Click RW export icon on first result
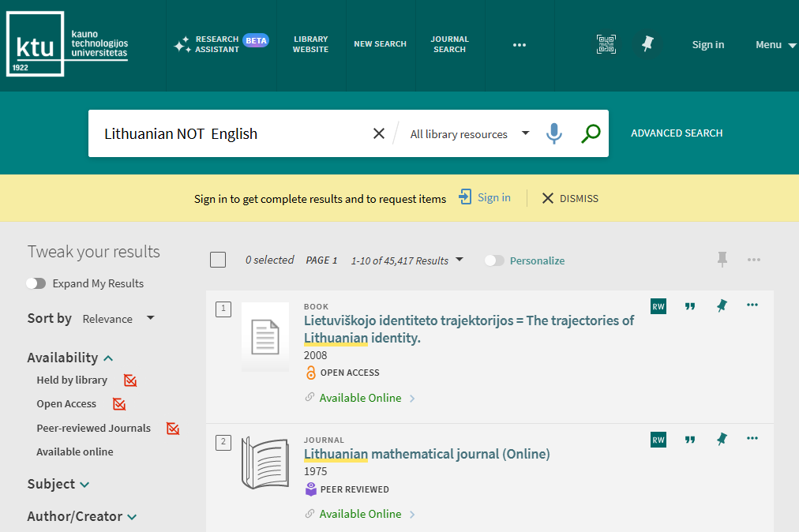 click(658, 306)
